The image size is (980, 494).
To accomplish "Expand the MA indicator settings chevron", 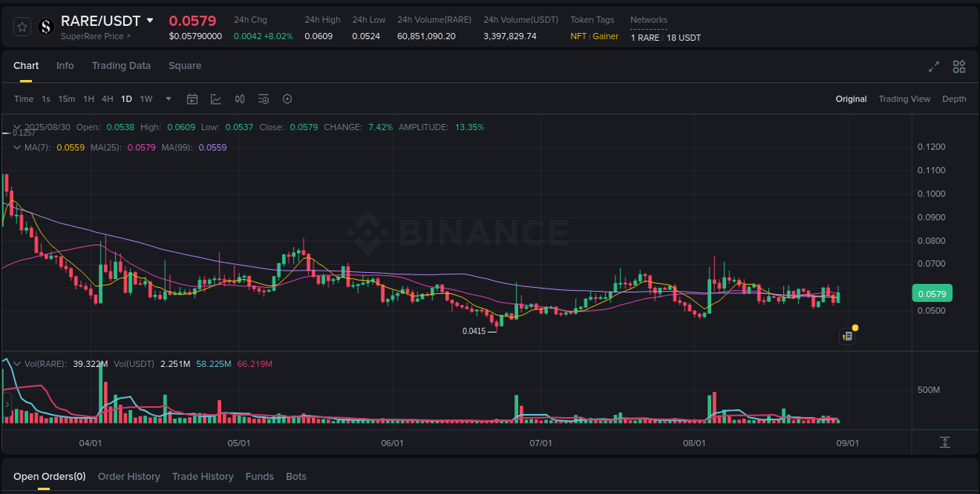I will (16, 147).
